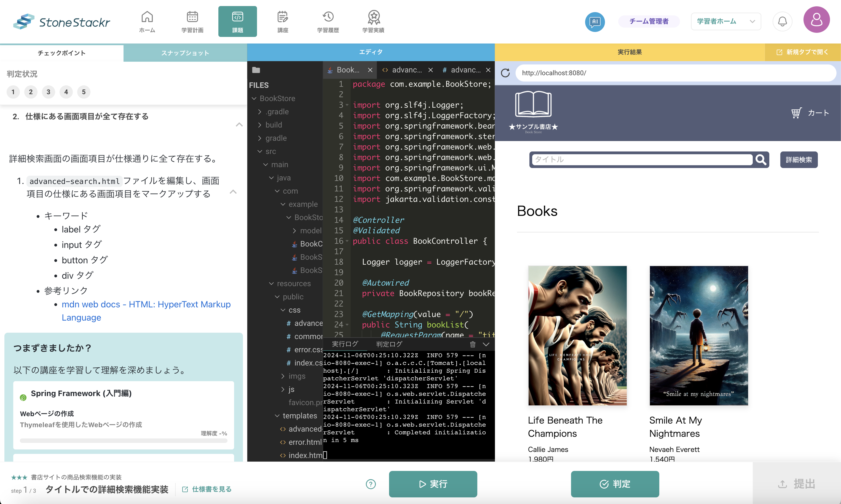This screenshot has height=504, width=841.
Task: Select checkpoint number 1 circle
Action: coord(13,92)
